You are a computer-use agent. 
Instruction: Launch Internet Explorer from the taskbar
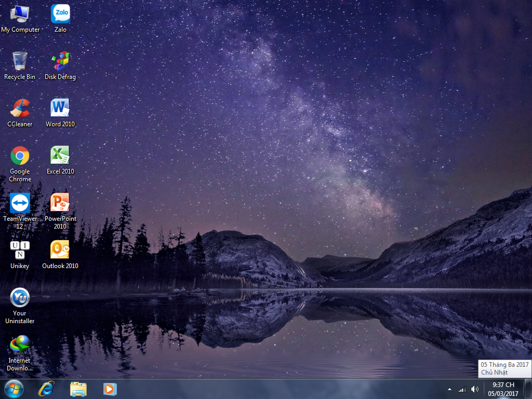(46, 389)
